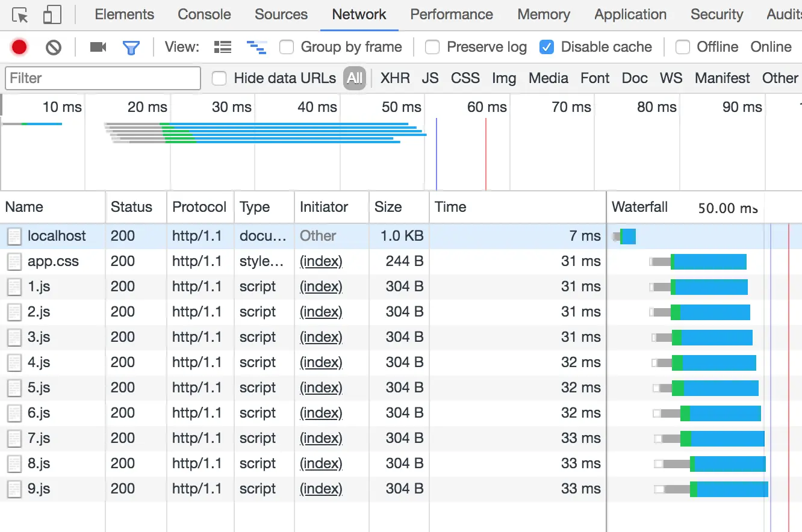Viewport: 802px width, 532px height.
Task: Open the (index) initiator link for 9.js
Action: click(x=321, y=489)
